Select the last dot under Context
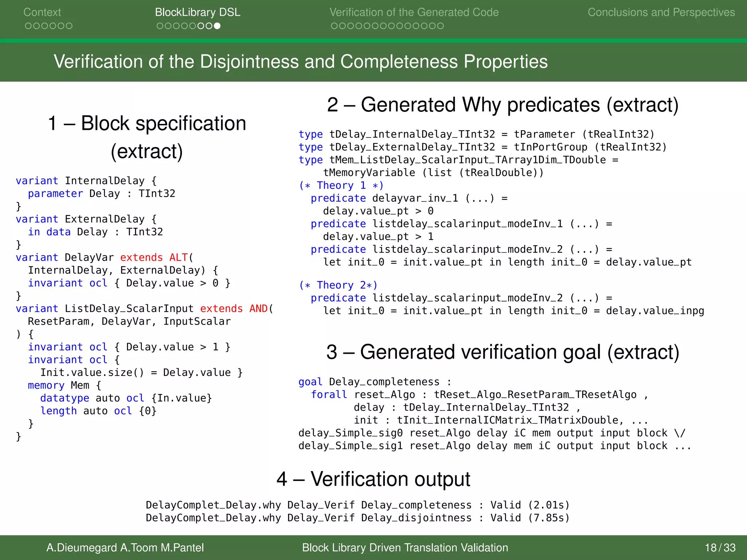747x560 pixels. [69, 26]
